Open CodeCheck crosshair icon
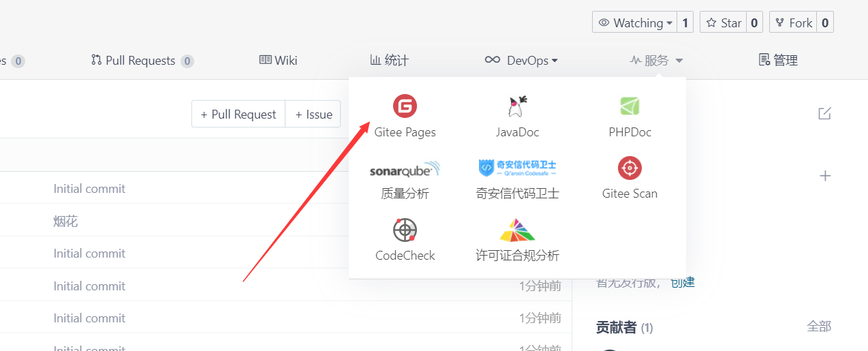868x351 pixels. 405,230
